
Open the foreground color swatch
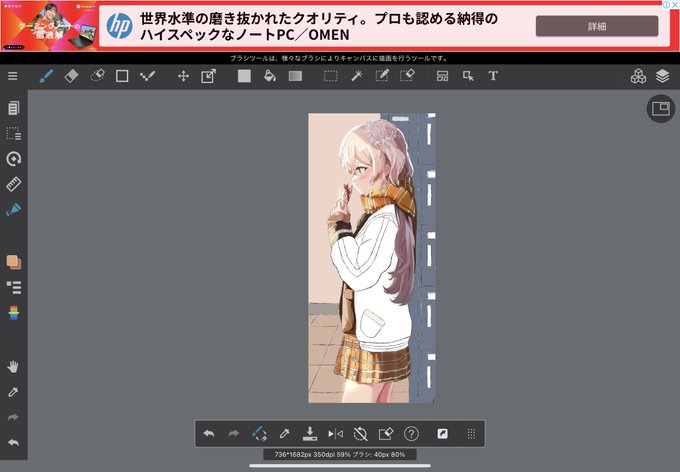point(13,262)
